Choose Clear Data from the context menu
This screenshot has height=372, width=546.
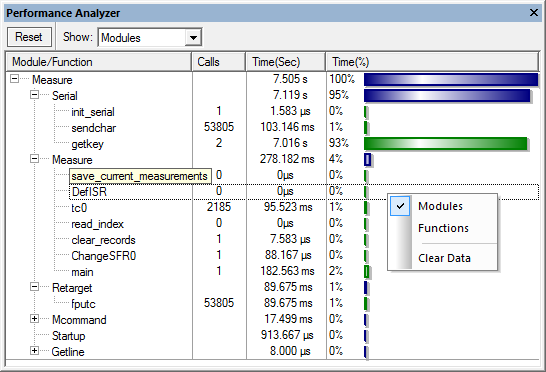pos(444,258)
